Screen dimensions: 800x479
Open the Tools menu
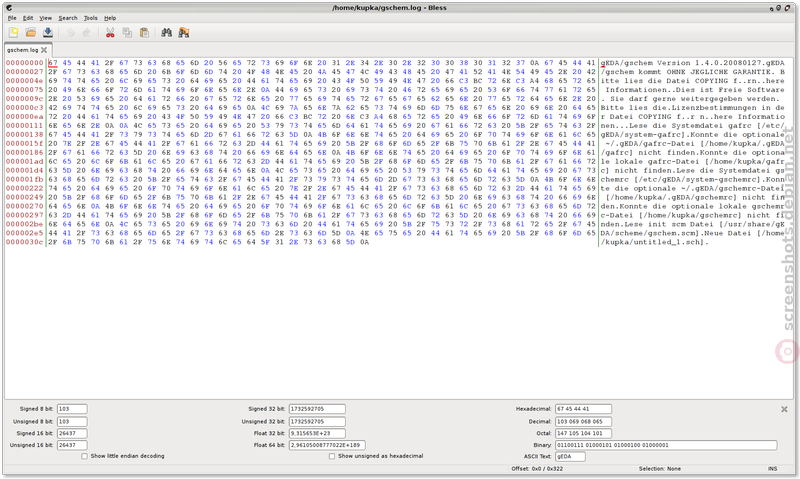point(91,18)
